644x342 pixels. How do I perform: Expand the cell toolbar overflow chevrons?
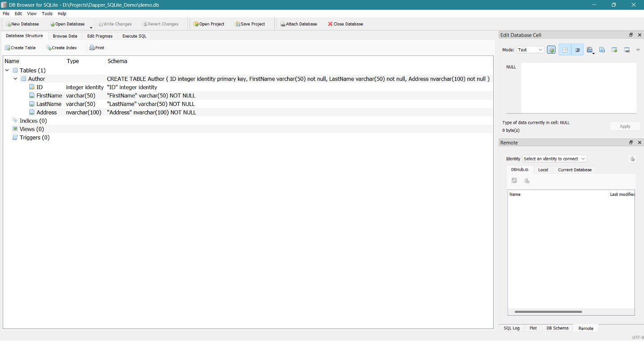tap(638, 50)
